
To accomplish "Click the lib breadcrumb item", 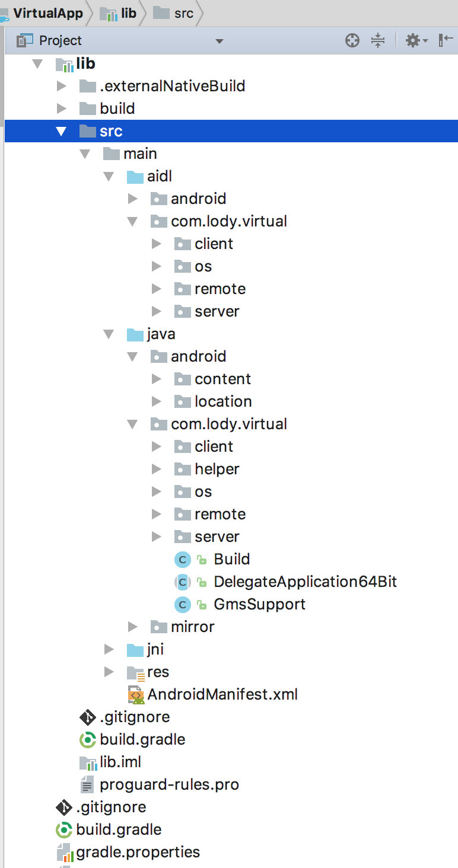I will [128, 13].
